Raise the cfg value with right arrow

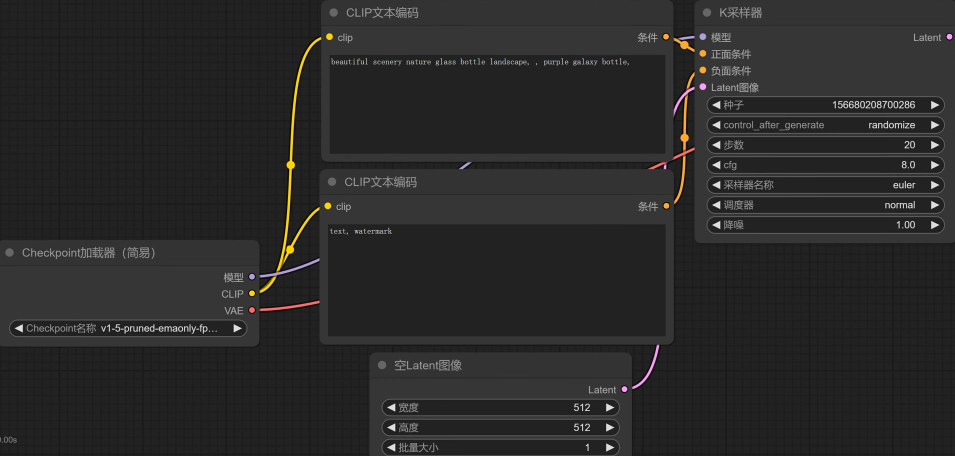click(934, 165)
